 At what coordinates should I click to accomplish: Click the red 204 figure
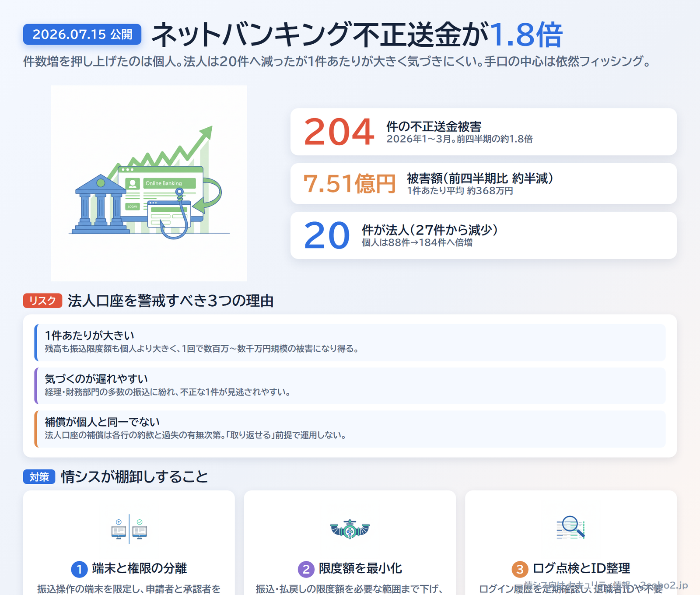(339, 132)
